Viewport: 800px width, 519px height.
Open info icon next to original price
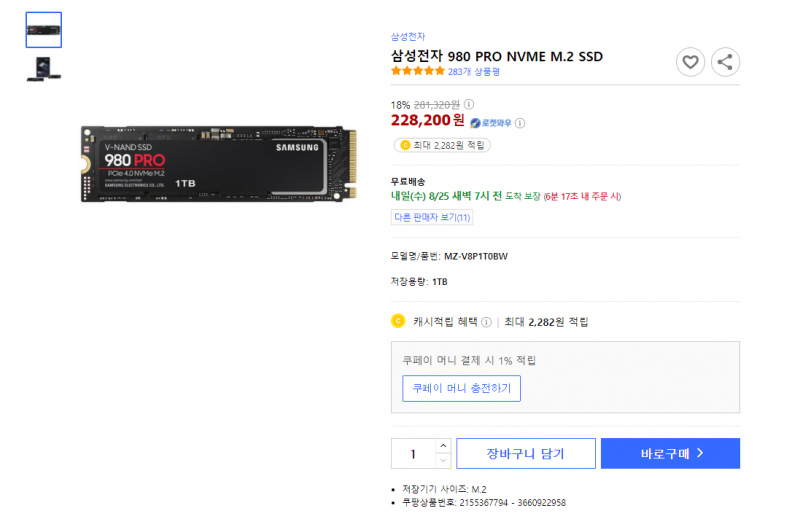[x=469, y=105]
